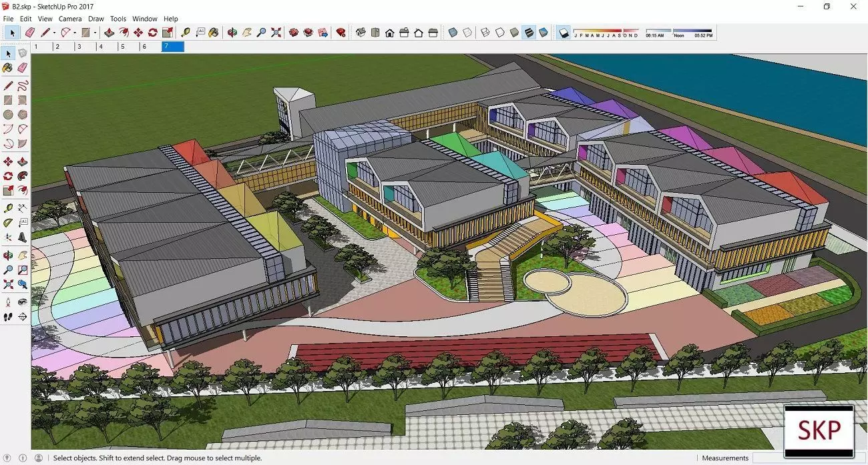
Task: Open the Help menu
Action: (x=171, y=19)
